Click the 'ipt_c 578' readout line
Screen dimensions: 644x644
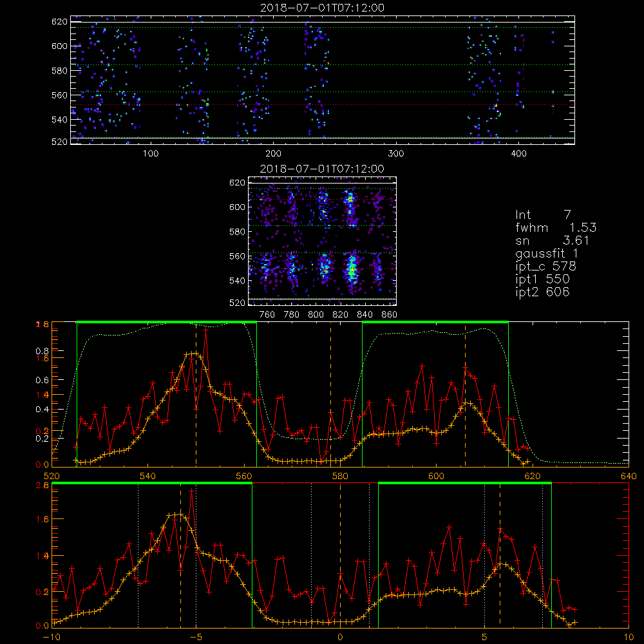546,266
